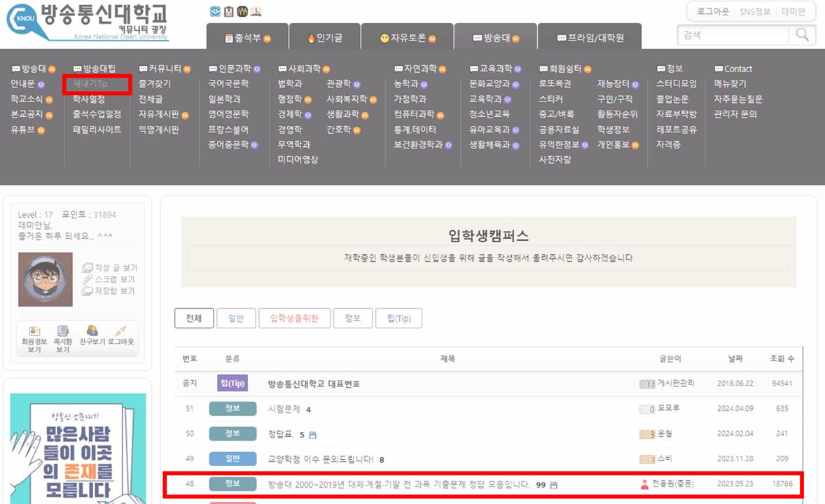This screenshot has width=825, height=504.
Task: Open the 레포트공유 menu link
Action: pos(676,129)
